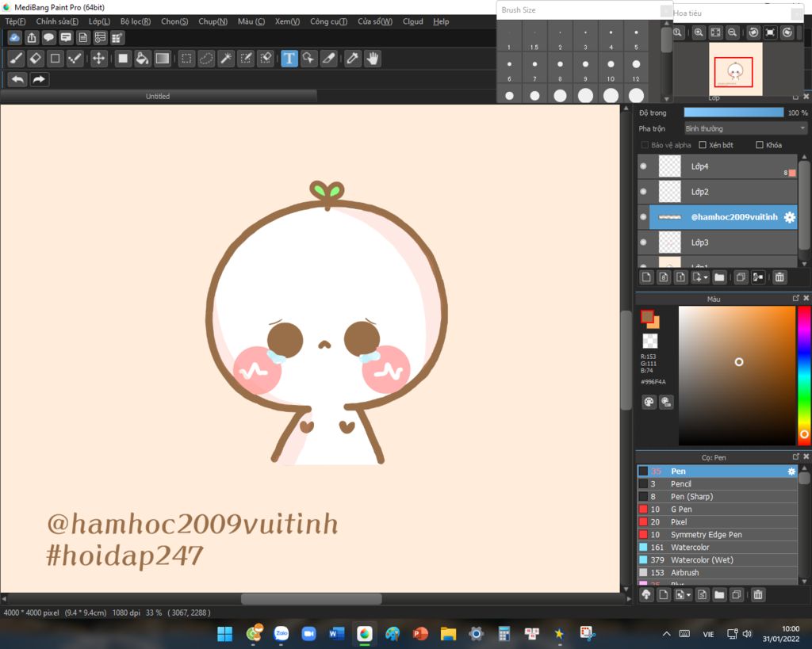Select the Watercolor (Wet) brush
Screen dimensions: 812x649
(x=717, y=560)
